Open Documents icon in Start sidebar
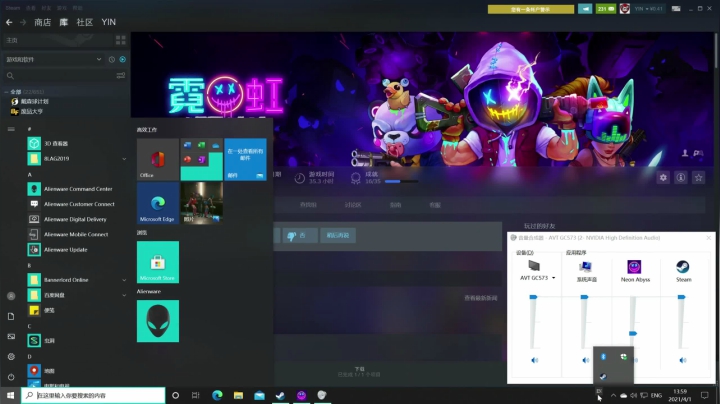This screenshot has width=720, height=404. coord(11,316)
